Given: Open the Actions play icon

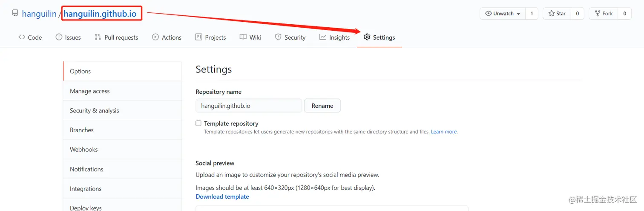Looking at the screenshot, I should 155,37.
